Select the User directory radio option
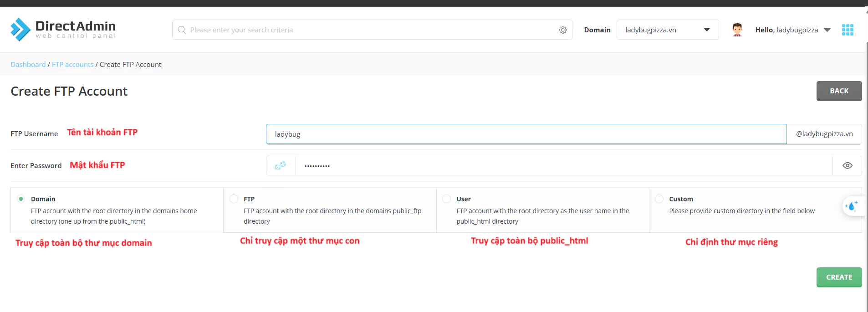This screenshot has width=868, height=312. pos(447,199)
